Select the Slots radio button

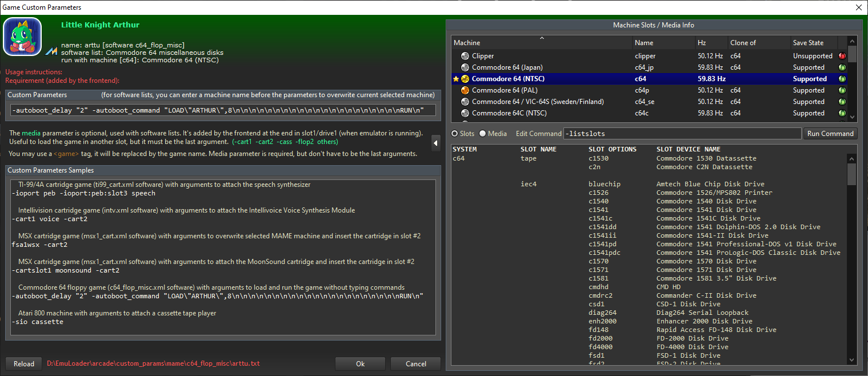pos(455,134)
